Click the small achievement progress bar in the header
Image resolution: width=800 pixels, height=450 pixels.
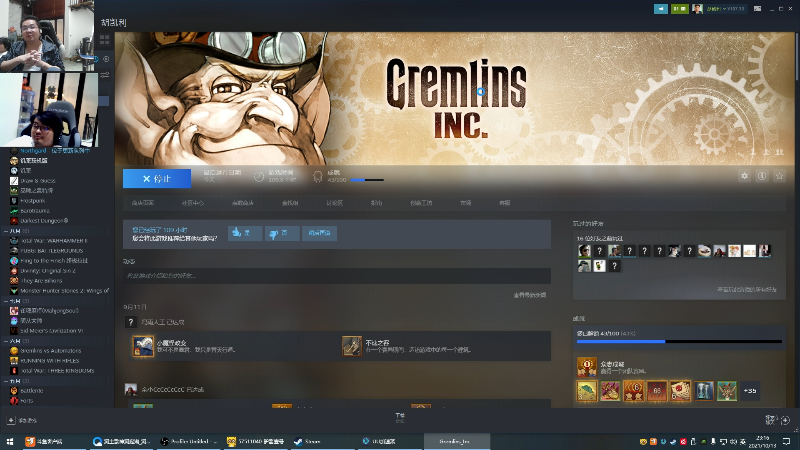pyautogui.click(x=367, y=180)
